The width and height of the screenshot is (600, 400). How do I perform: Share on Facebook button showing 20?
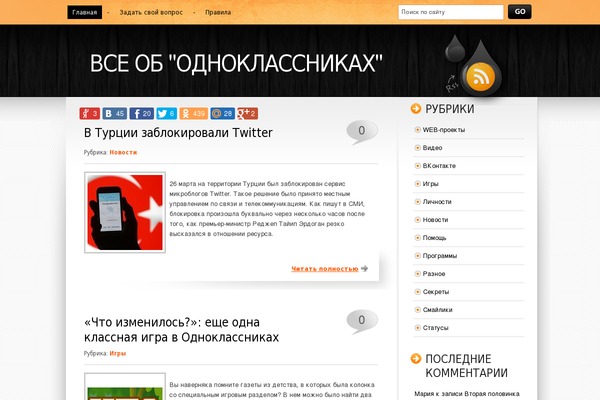pyautogui.click(x=141, y=113)
